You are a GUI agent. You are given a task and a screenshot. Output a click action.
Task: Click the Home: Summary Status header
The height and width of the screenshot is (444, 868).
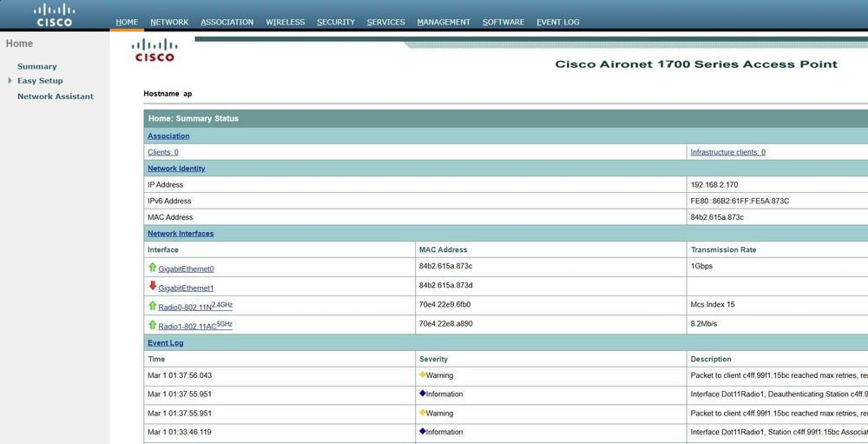[194, 119]
